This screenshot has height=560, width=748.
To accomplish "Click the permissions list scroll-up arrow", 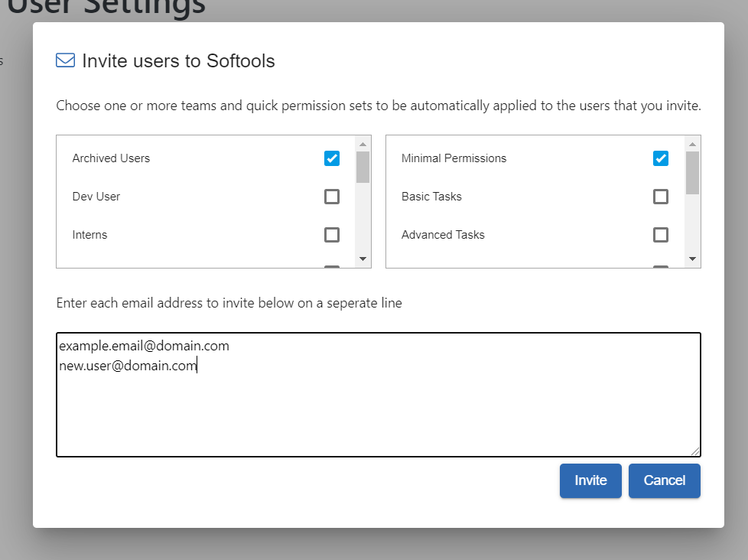I will click(x=692, y=144).
